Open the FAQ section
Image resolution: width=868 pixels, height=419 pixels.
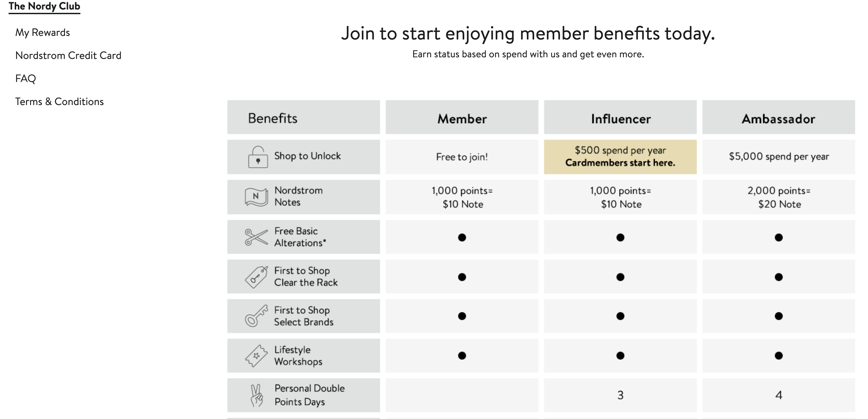coord(26,78)
